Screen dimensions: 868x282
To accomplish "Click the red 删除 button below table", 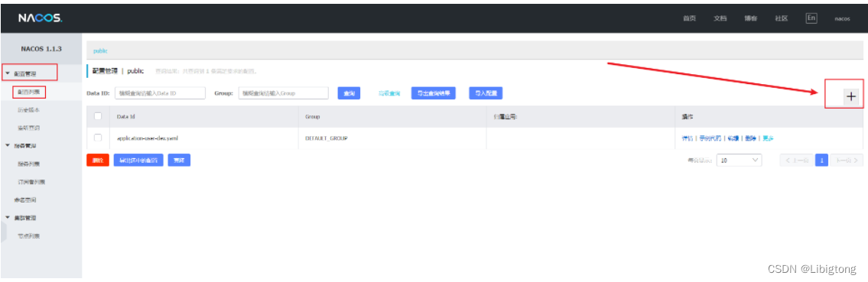I will [x=98, y=160].
